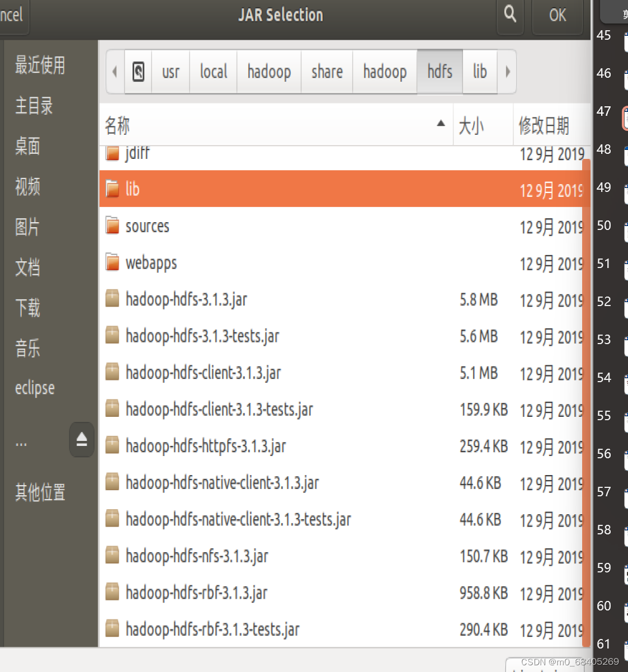Viewport: 628px width, 672px height.
Task: Click the hadoop-hdfs-3.1.3.jar package icon
Action: (112, 299)
